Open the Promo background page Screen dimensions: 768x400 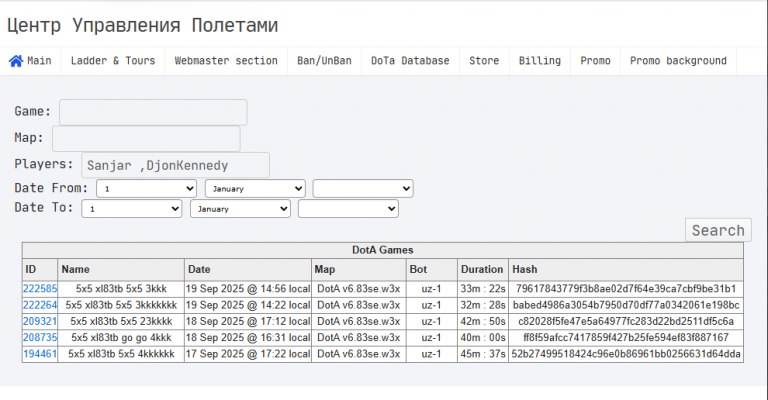pyautogui.click(x=678, y=61)
